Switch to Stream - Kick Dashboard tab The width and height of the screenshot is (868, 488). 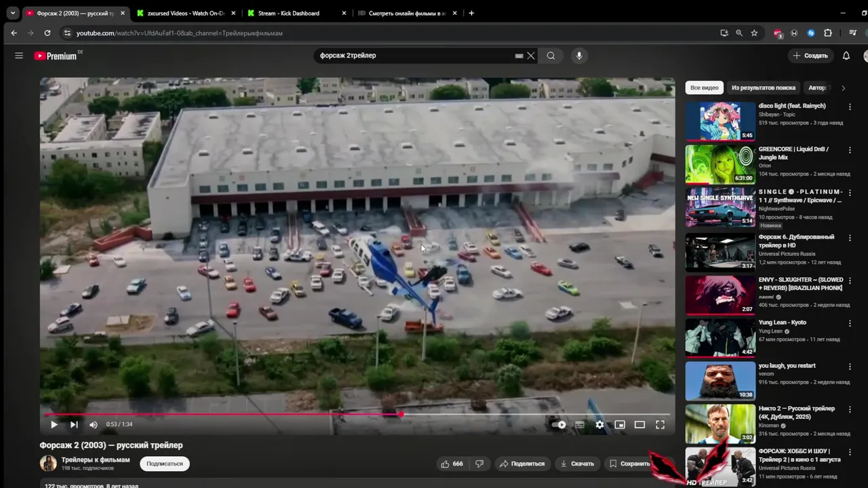(x=296, y=13)
